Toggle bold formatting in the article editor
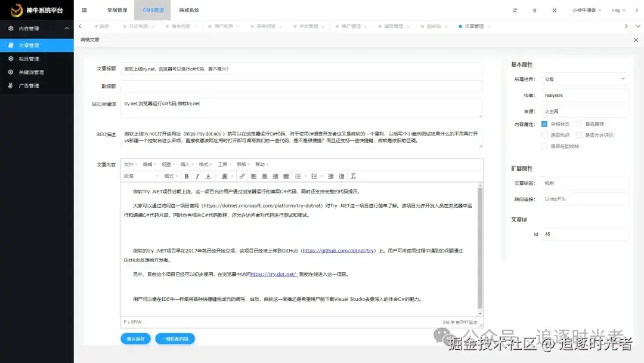This screenshot has width=644, height=363. [187, 176]
